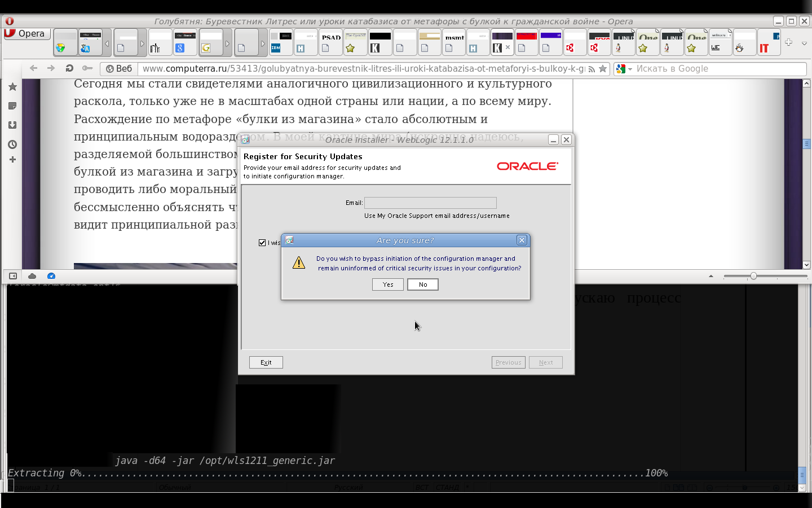Click the ORACLE logo in installer

pyautogui.click(x=527, y=166)
